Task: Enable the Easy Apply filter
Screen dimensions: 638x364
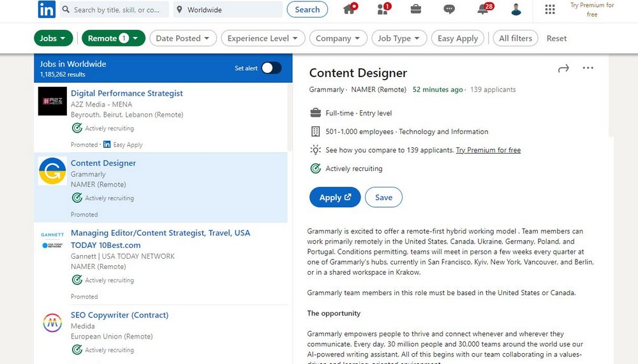Action: click(457, 38)
